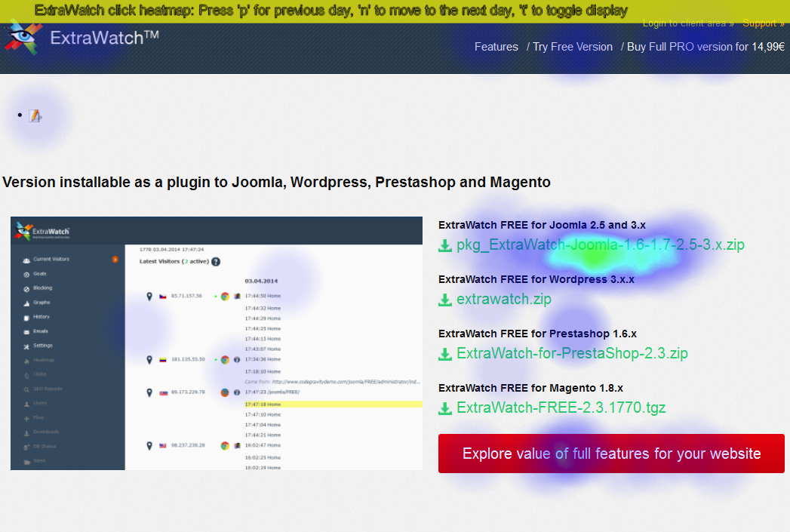Select Buy Full PRO version for 14,99€
The width and height of the screenshot is (790, 532).
click(705, 47)
